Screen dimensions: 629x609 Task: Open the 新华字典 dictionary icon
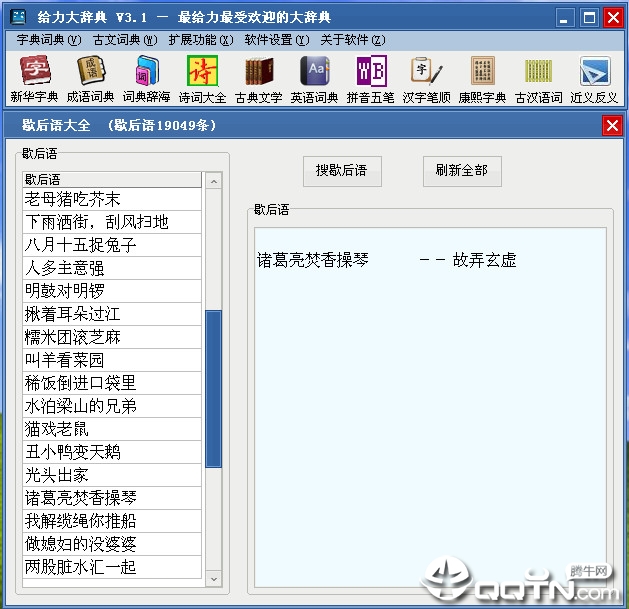tap(34, 79)
